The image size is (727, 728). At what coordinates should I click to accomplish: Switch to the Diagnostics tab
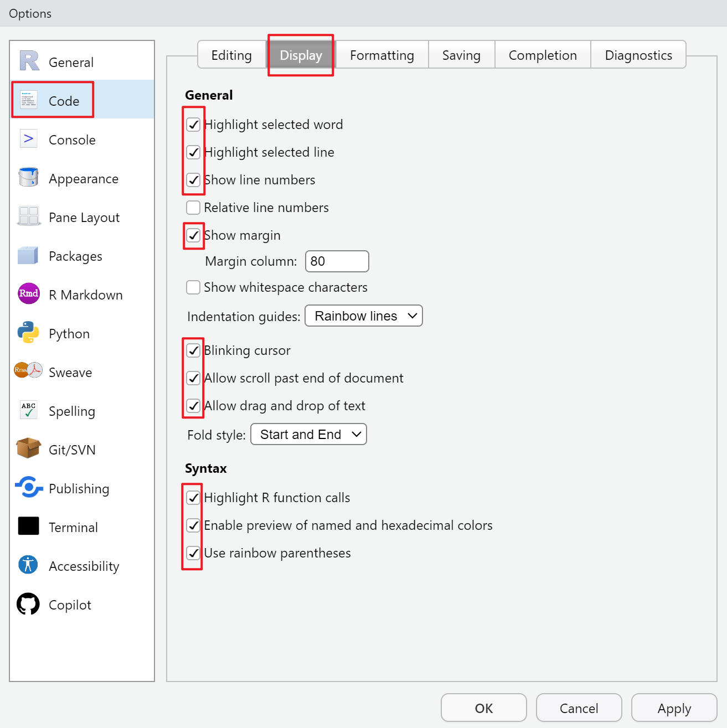(x=638, y=55)
